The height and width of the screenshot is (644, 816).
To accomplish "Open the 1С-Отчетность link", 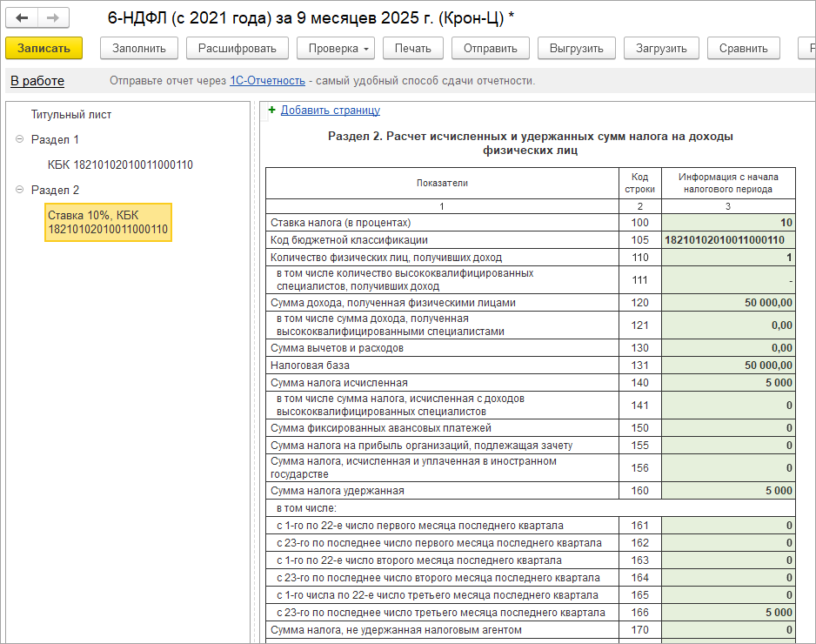I will click(267, 81).
